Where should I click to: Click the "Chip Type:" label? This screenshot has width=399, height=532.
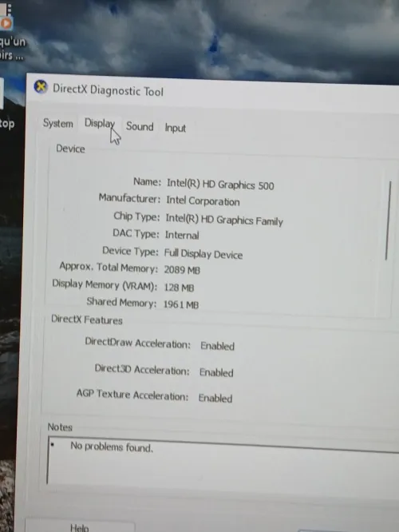coord(136,216)
